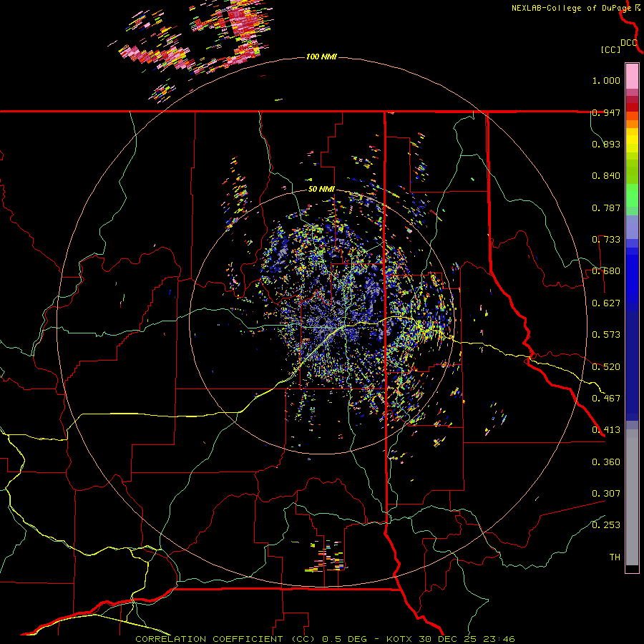Screen dimensions: 644x644
Task: Click the KOTX station identifier
Action: click(400, 639)
